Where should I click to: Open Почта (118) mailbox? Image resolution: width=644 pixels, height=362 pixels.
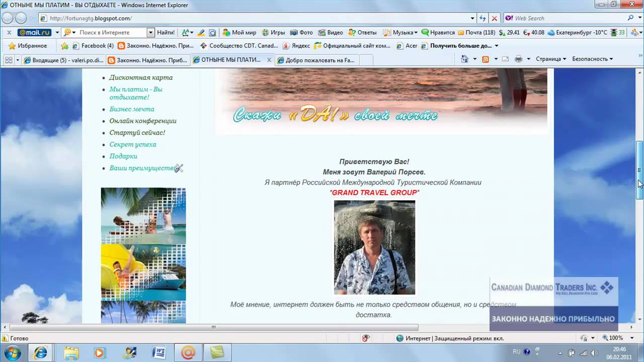point(476,32)
